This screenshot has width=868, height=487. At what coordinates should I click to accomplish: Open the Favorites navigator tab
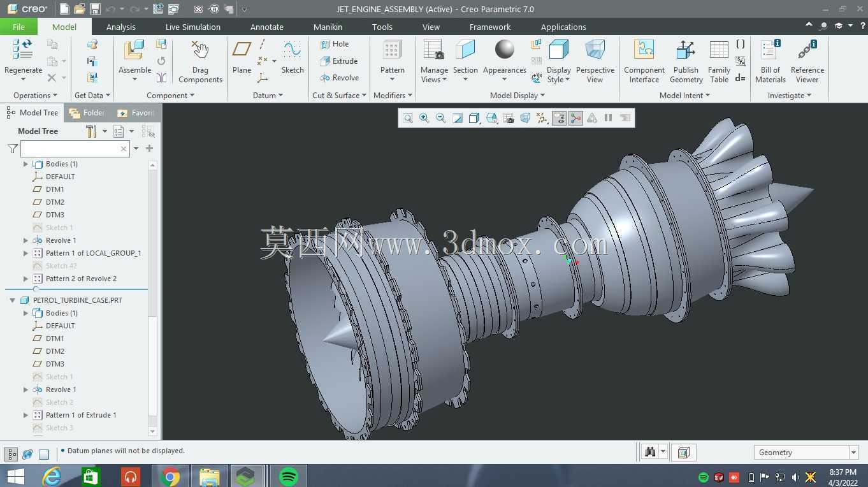(x=136, y=113)
